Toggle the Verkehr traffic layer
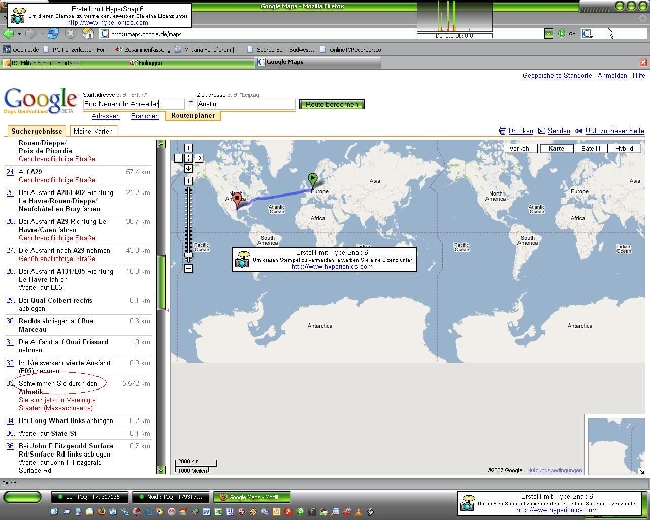Image resolution: width=650 pixels, height=520 pixels. (x=520, y=148)
